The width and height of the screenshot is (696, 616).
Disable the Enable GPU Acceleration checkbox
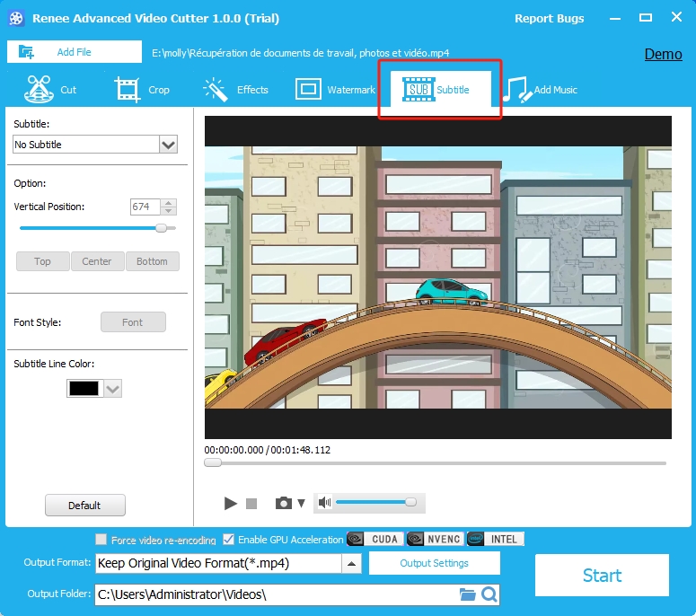click(229, 540)
